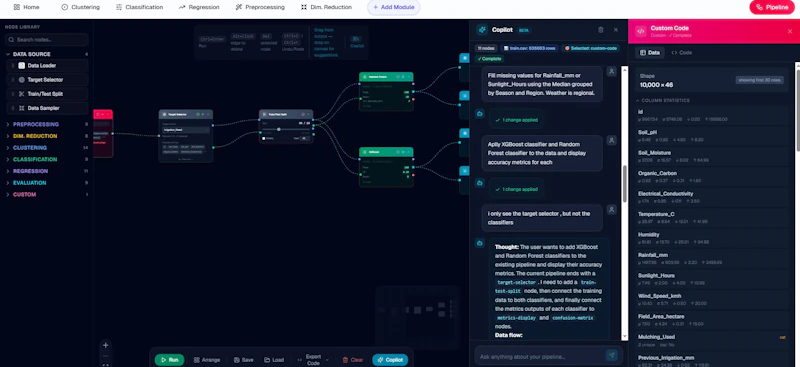800x367 pixels.
Task: Send message with paper-plane button
Action: tap(612, 355)
